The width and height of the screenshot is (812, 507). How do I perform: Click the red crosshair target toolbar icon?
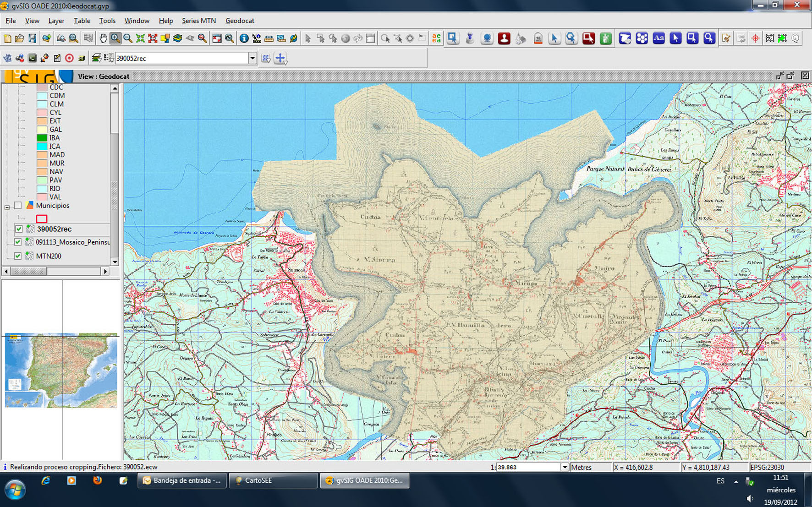click(755, 38)
